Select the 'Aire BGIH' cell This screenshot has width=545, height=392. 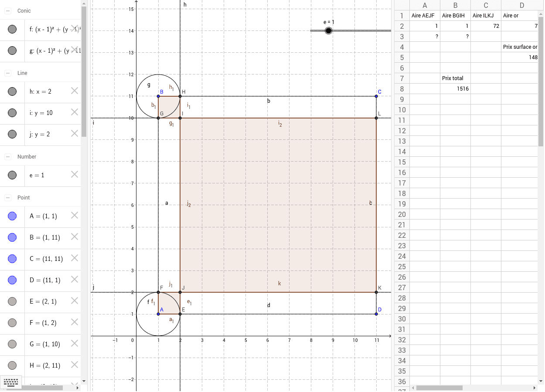[x=455, y=16]
